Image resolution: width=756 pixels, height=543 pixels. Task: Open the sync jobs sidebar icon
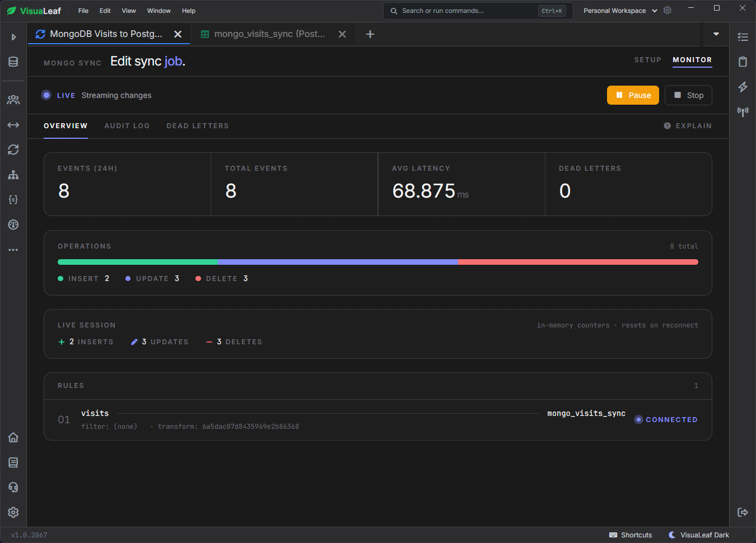pos(13,149)
